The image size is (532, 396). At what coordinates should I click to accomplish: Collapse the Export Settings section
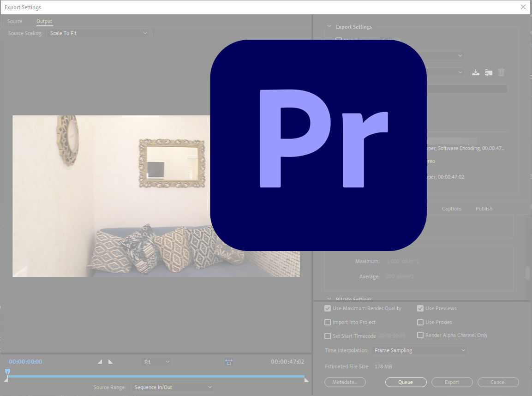click(329, 26)
